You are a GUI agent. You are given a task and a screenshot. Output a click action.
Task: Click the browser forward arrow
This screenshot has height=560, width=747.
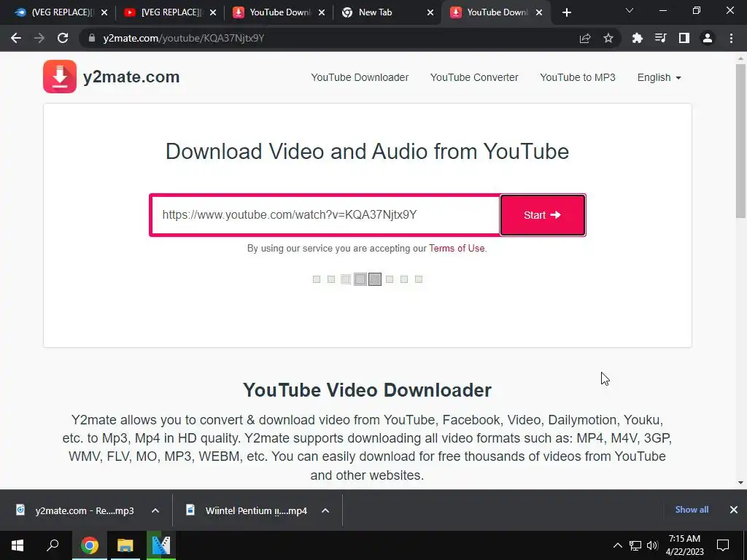pos(39,38)
